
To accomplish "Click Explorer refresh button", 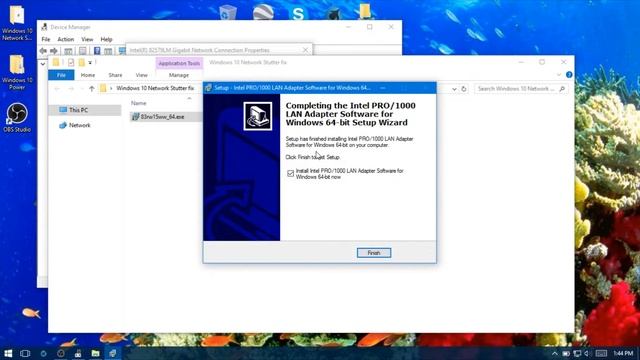I will click(x=464, y=89).
